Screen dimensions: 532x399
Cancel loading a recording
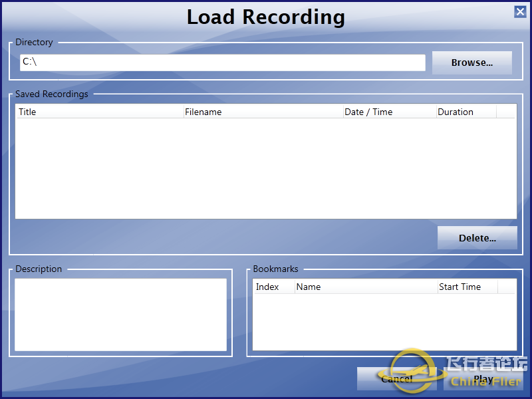click(397, 379)
